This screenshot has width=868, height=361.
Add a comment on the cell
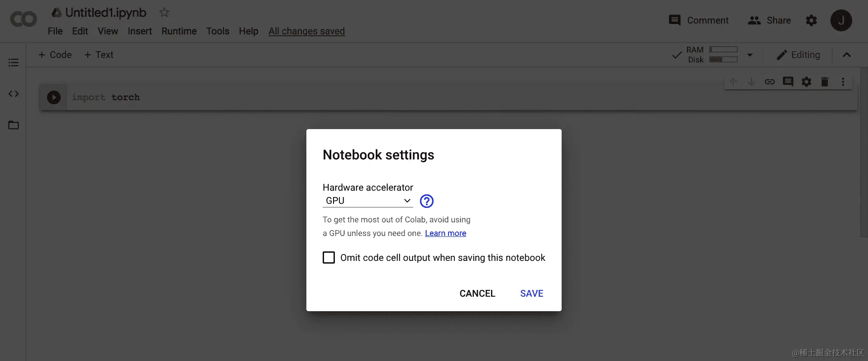click(788, 82)
